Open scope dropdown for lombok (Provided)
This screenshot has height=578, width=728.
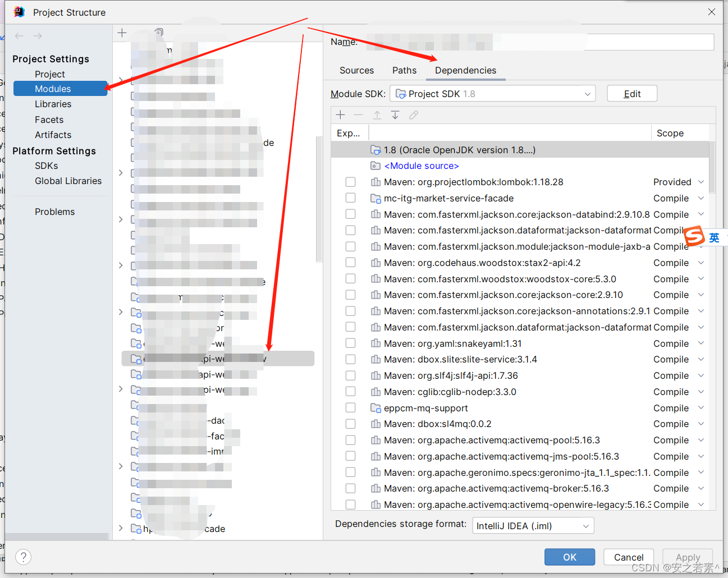pyautogui.click(x=701, y=182)
